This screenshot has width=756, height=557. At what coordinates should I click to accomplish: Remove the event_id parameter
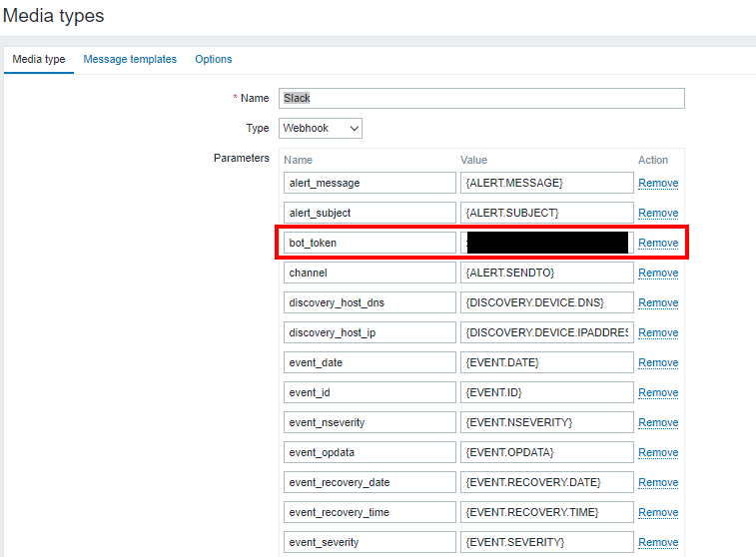[x=658, y=392]
